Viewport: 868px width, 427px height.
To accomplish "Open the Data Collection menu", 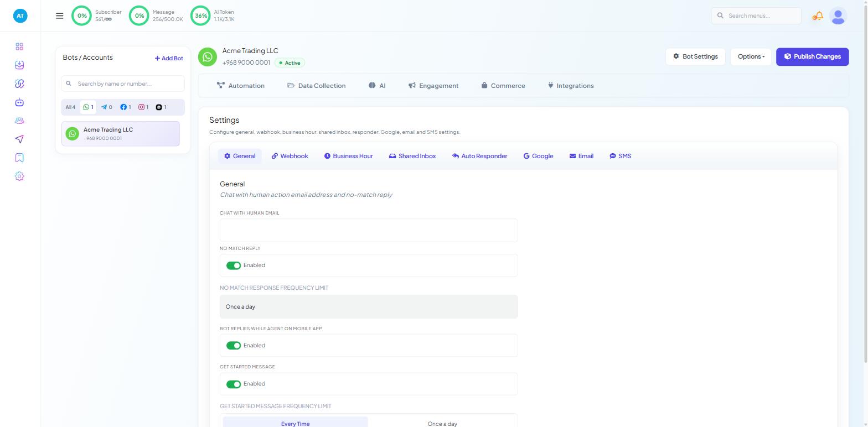I will pyautogui.click(x=317, y=86).
